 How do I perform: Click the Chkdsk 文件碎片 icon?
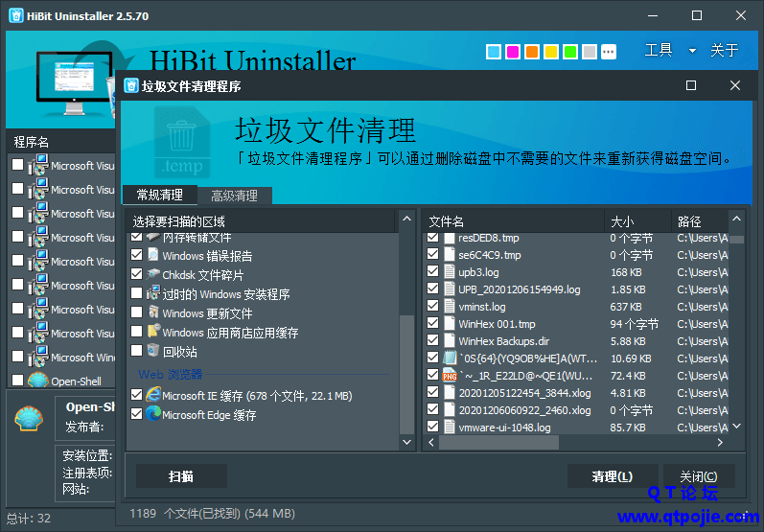click(153, 274)
